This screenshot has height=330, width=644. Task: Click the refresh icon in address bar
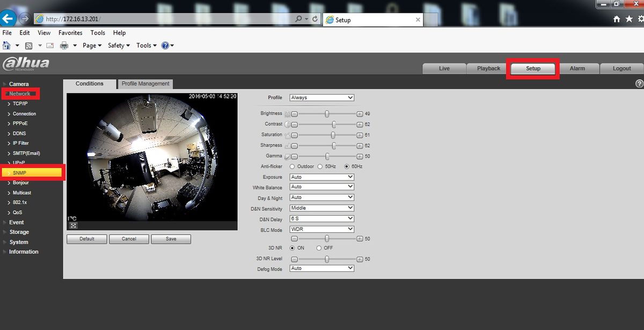coord(315,19)
